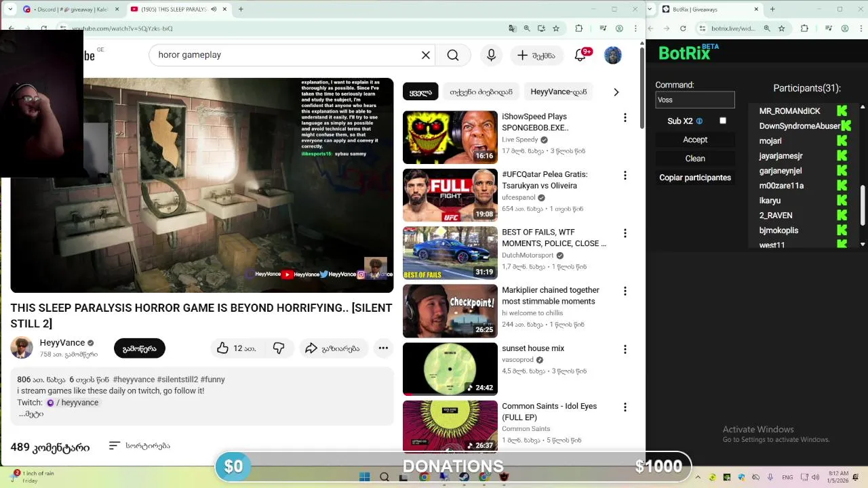868x488 pixels.
Task: Open options menu for BEST OF FAILS video
Action: (625, 233)
